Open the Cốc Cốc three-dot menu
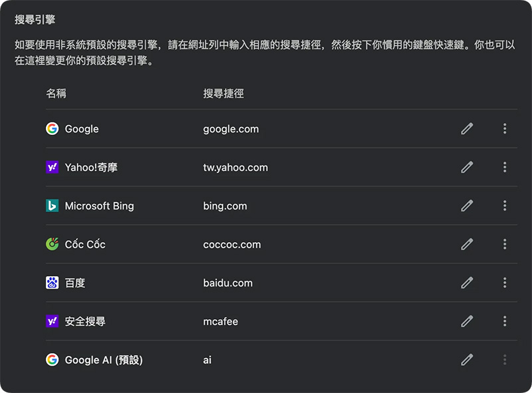 [x=505, y=245]
